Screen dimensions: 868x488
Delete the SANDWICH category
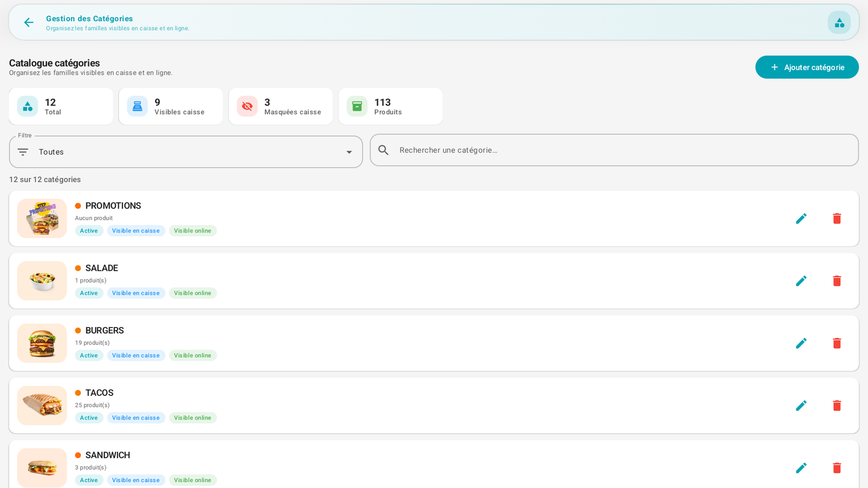pos(837,468)
